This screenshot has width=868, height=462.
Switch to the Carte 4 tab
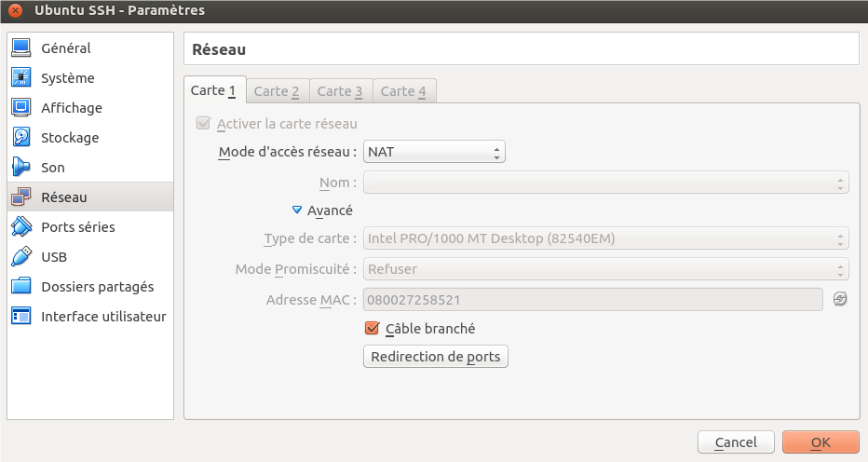click(403, 90)
